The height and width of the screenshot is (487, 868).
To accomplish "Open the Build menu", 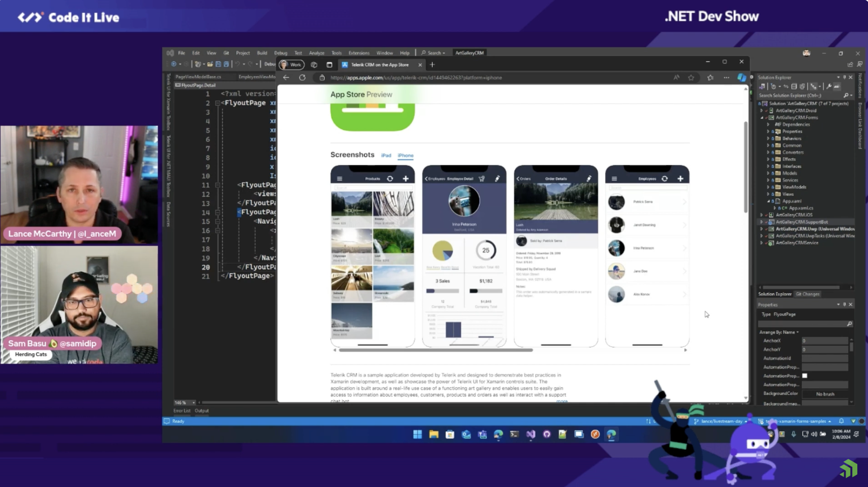I will point(262,53).
